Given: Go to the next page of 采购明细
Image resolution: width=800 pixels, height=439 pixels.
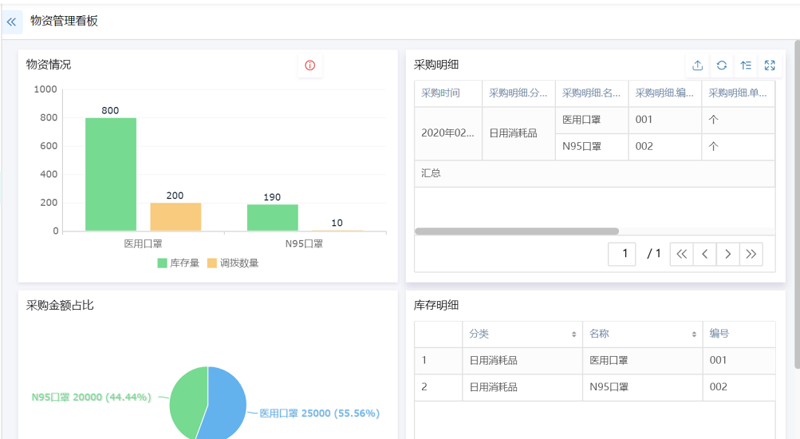Looking at the screenshot, I should pos(728,254).
